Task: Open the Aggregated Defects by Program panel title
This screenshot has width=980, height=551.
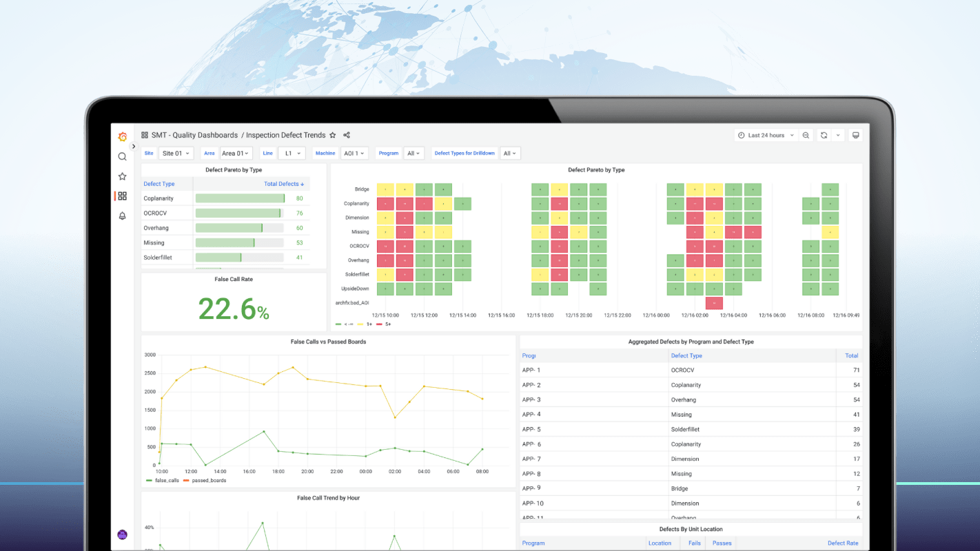Action: pyautogui.click(x=691, y=342)
